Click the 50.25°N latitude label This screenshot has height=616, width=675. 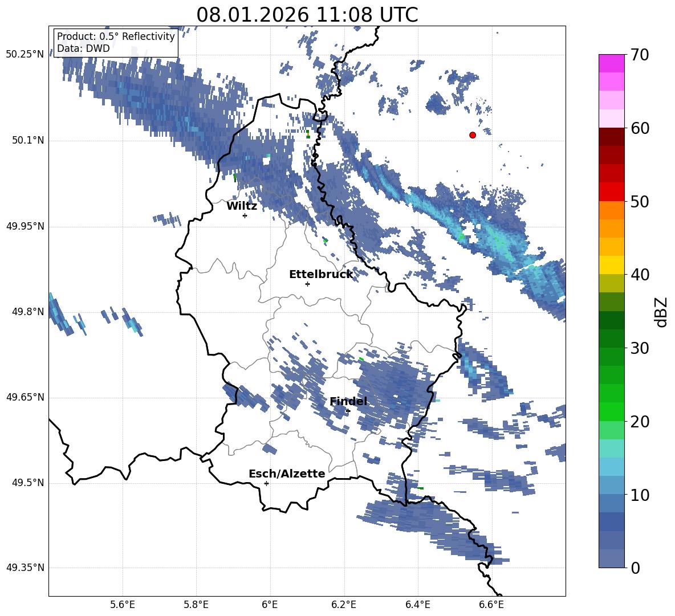click(25, 55)
